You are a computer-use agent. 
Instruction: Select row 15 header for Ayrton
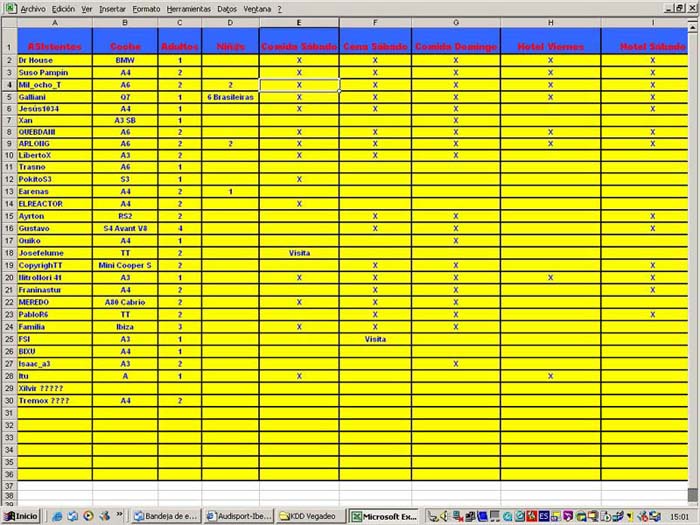[x=8, y=216]
